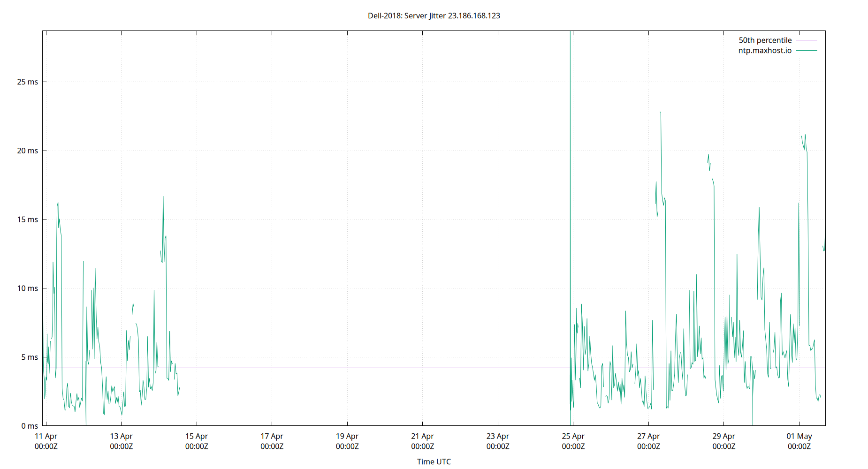Click the '23 Apr' x-axis date label

pos(498,436)
